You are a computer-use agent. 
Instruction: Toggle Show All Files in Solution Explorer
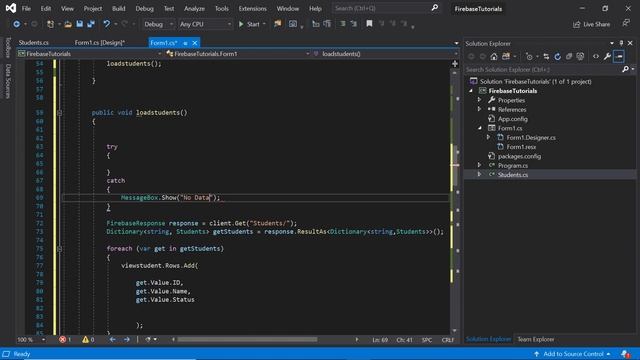pos(580,57)
